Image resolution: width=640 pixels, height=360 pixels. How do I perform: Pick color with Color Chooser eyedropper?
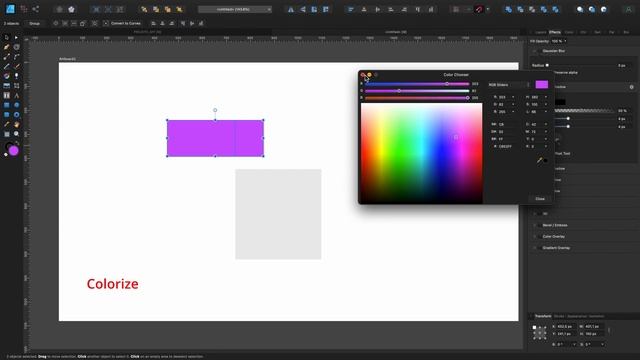click(540, 160)
